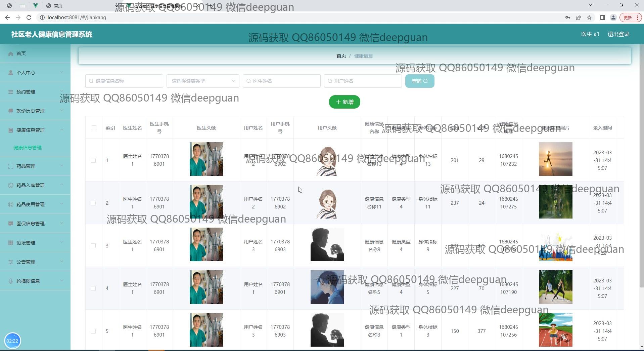644x351 pixels.
Task: Open the 首页 breadcrumb link
Action: point(341,56)
